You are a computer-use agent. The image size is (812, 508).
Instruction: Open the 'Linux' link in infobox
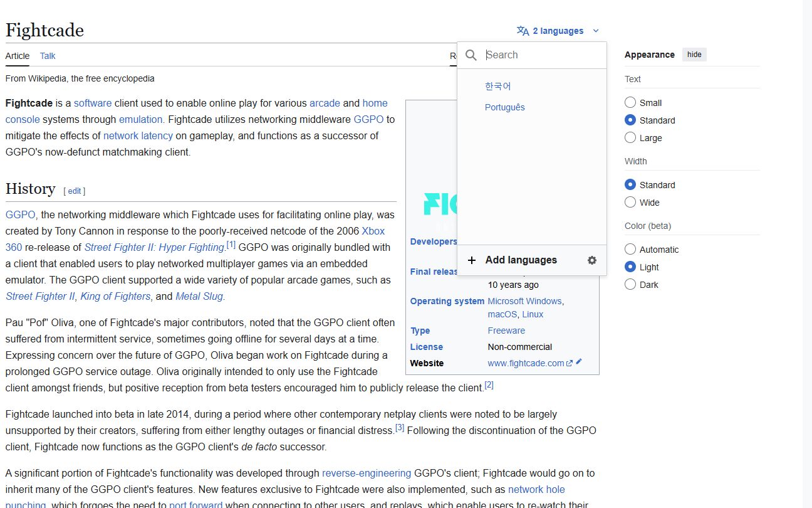[533, 314]
